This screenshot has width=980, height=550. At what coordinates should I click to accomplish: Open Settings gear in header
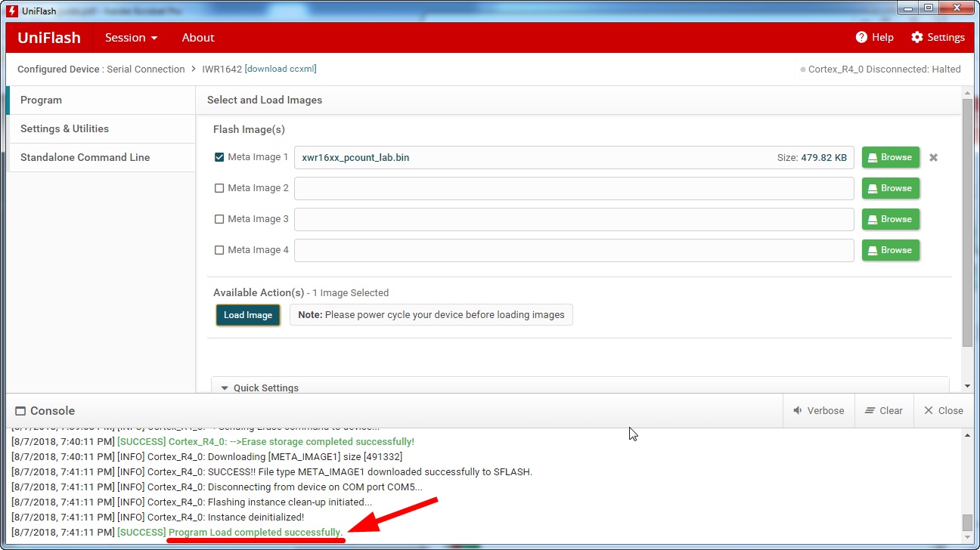point(938,37)
